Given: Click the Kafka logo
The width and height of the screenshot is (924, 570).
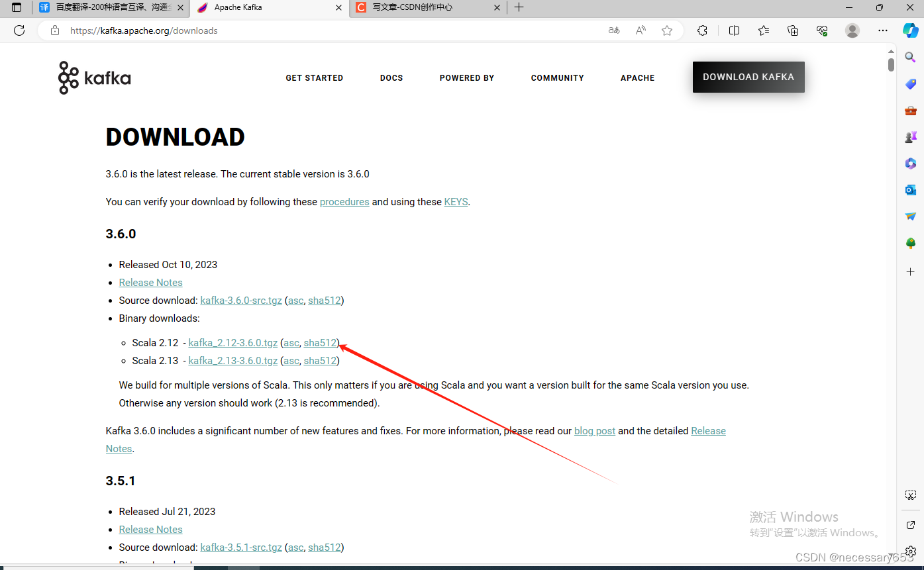Looking at the screenshot, I should click(x=95, y=78).
